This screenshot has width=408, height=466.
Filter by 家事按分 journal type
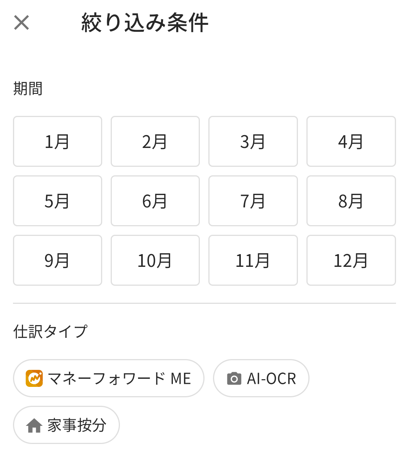coord(66,425)
